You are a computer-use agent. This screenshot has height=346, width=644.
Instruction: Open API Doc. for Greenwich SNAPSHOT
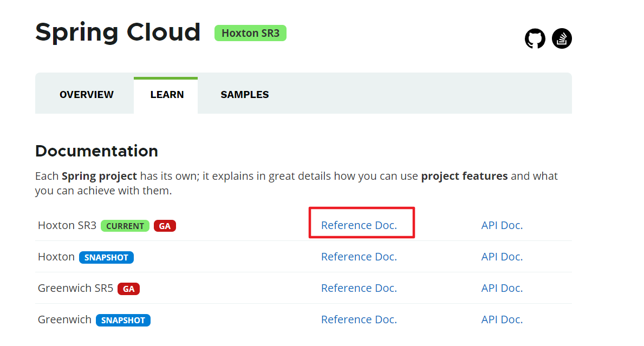click(502, 319)
